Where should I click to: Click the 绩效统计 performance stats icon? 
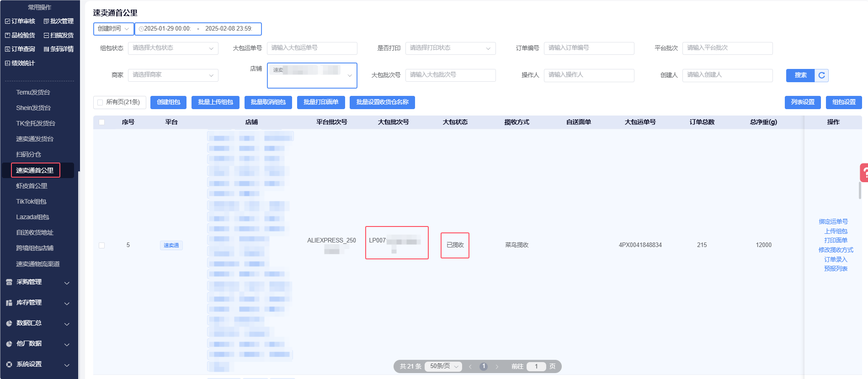[7, 63]
